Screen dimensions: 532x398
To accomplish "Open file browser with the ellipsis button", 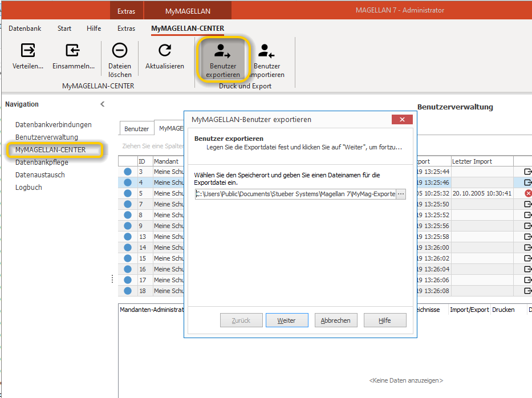I will [x=401, y=194].
